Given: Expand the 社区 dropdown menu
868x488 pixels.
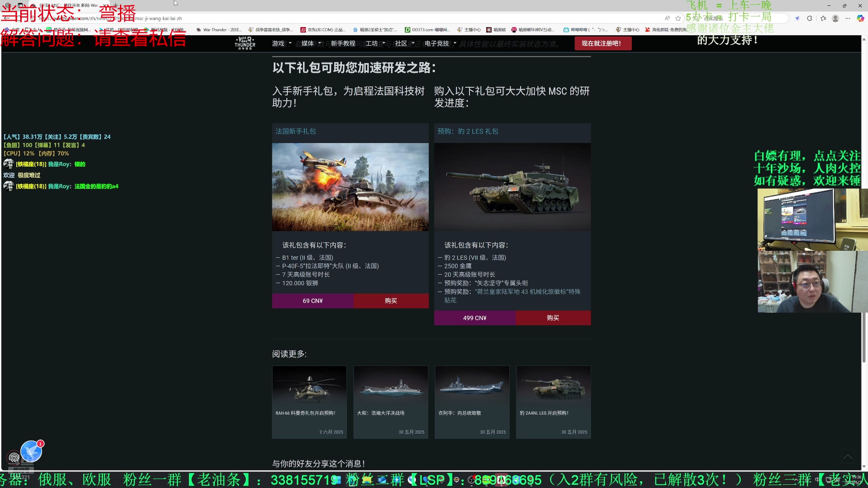Looking at the screenshot, I should coord(405,43).
